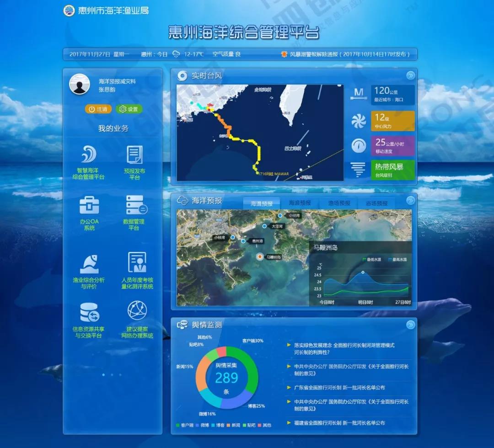Viewport: 494px width, 448px height.
Task: Expand the 海洋预报 panel arrow
Action: (x=410, y=200)
